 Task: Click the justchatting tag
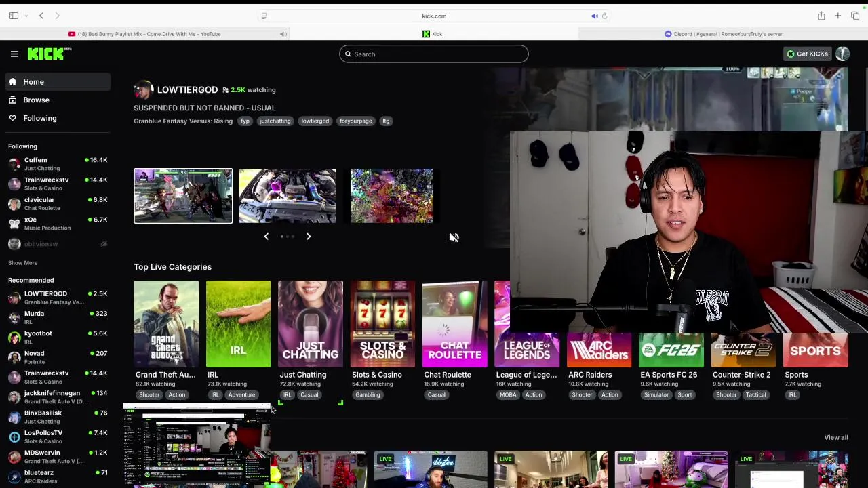click(x=275, y=121)
